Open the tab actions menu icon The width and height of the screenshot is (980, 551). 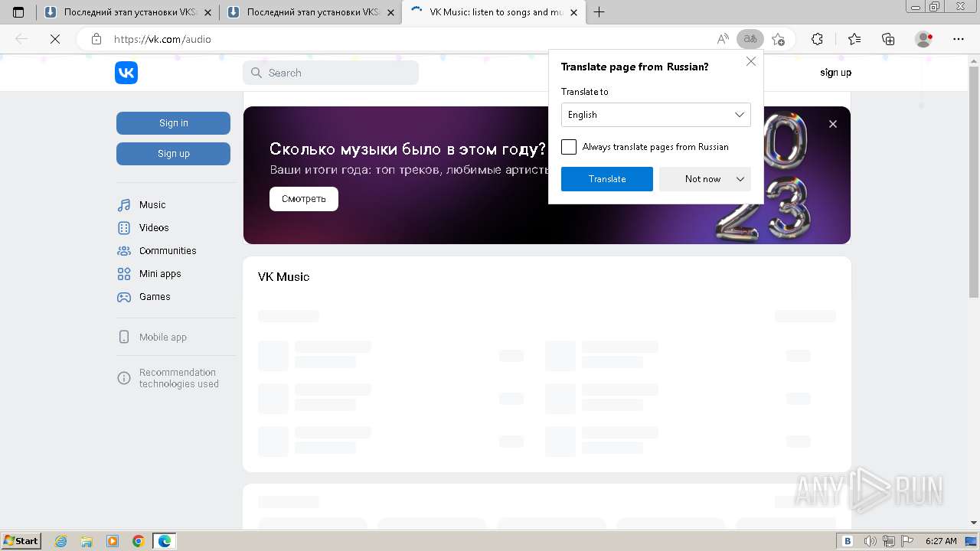[18, 12]
